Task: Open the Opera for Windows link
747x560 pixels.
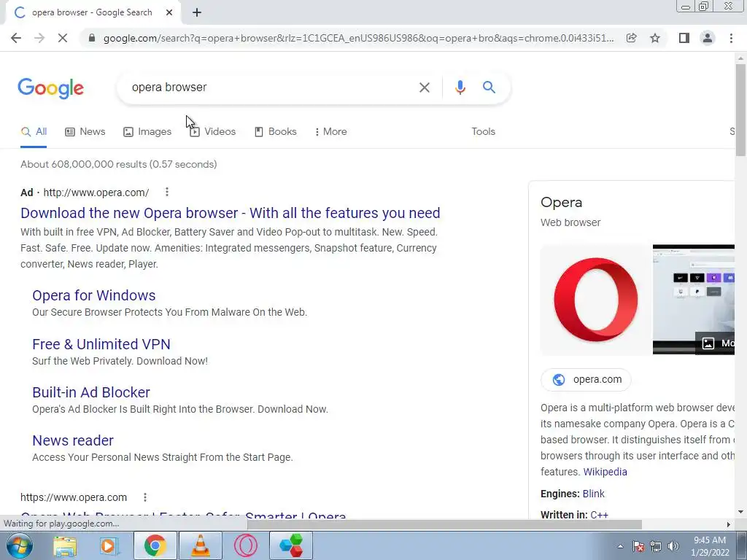Action: tap(94, 295)
